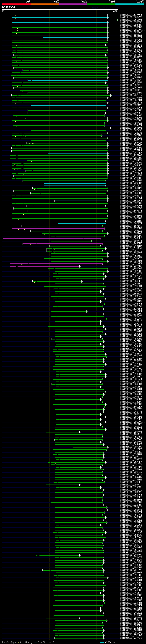Select label UniRef100_B9REW6

(x=131, y=72)
